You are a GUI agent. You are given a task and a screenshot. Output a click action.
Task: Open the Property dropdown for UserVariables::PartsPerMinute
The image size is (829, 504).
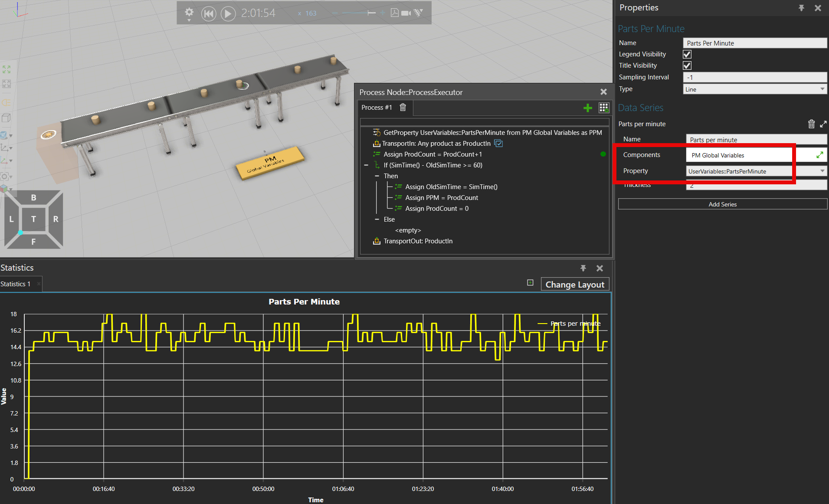pyautogui.click(x=822, y=171)
